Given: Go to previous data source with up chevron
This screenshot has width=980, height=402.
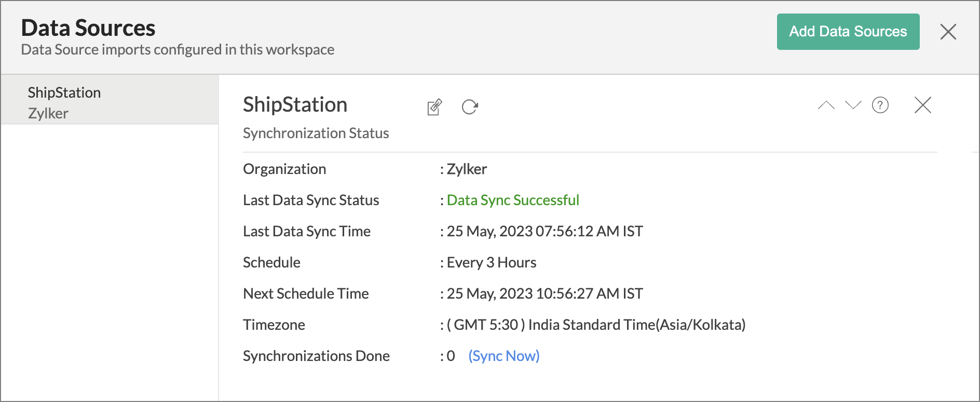Looking at the screenshot, I should [826, 105].
